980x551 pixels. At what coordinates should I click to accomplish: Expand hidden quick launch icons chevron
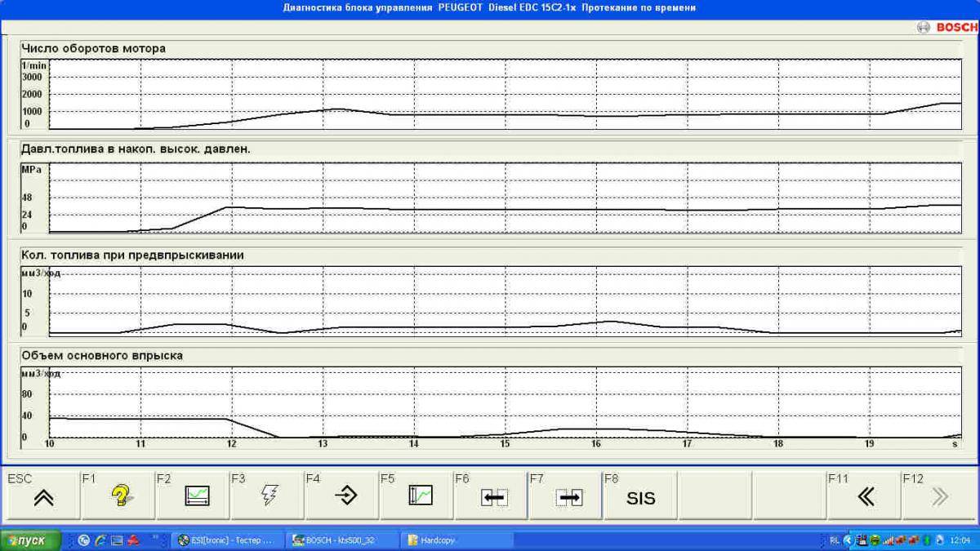coord(154,539)
